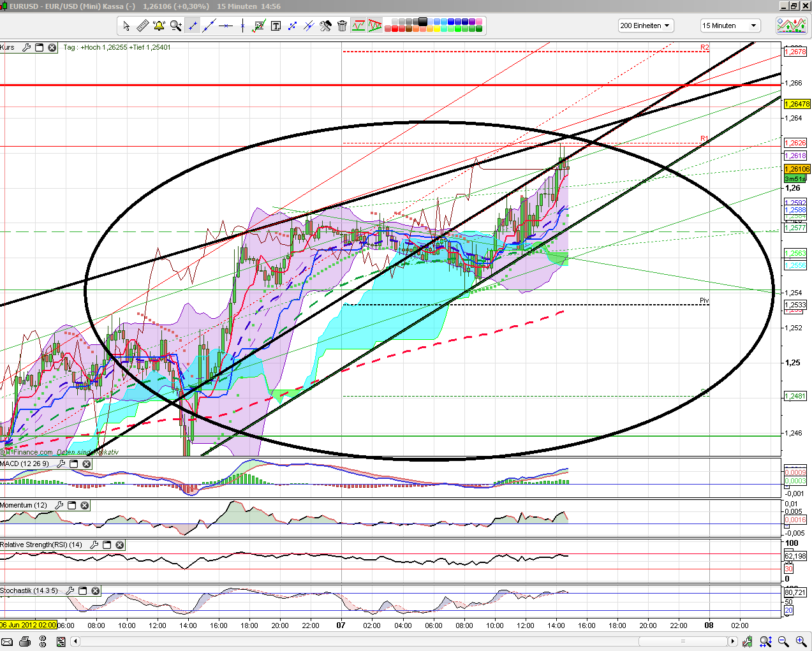This screenshot has width=812, height=651.
Task: Zoom in with the plus magnifier
Action: [801, 641]
